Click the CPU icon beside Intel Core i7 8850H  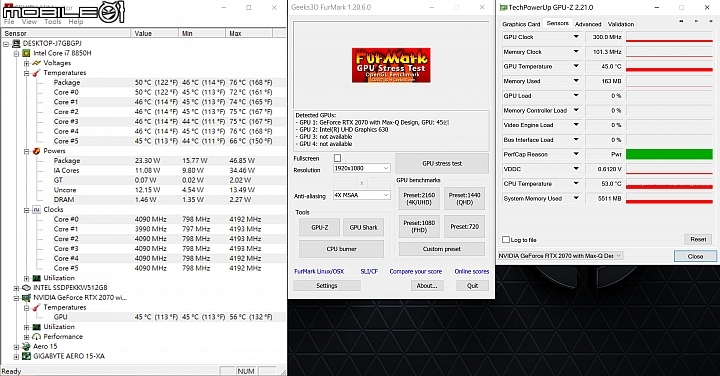26,53
